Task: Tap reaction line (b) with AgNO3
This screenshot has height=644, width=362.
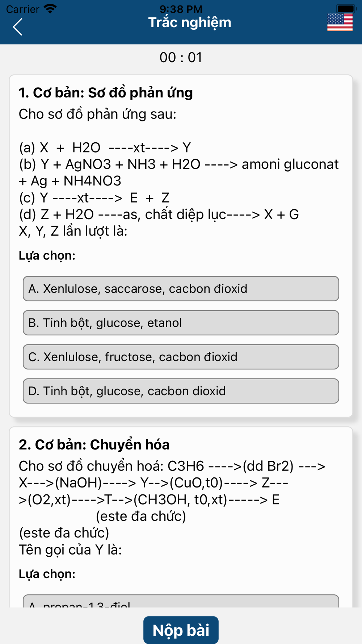Action: [x=179, y=172]
